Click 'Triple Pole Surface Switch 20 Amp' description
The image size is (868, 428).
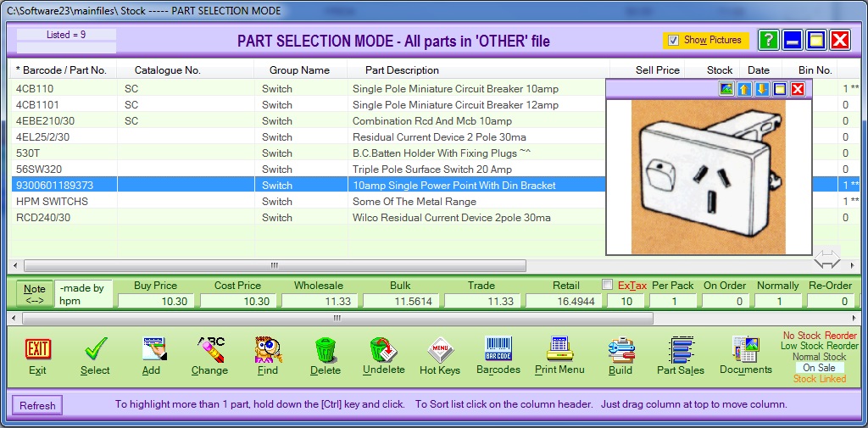432,170
